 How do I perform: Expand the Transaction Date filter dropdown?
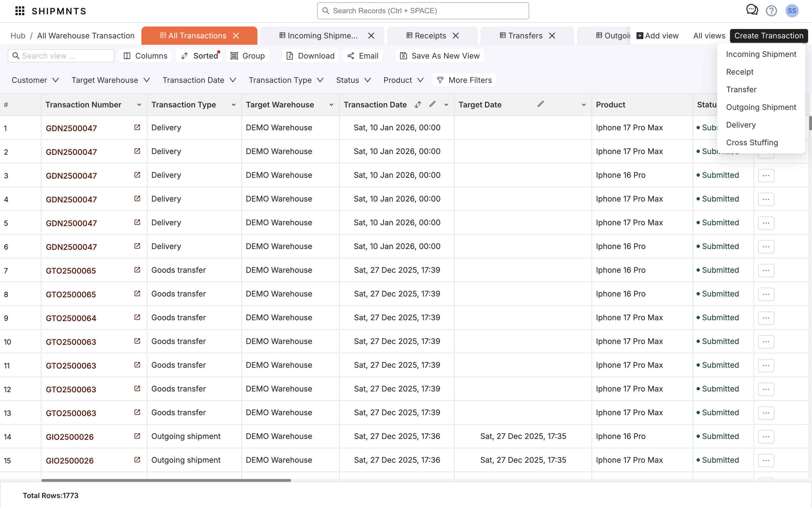199,80
